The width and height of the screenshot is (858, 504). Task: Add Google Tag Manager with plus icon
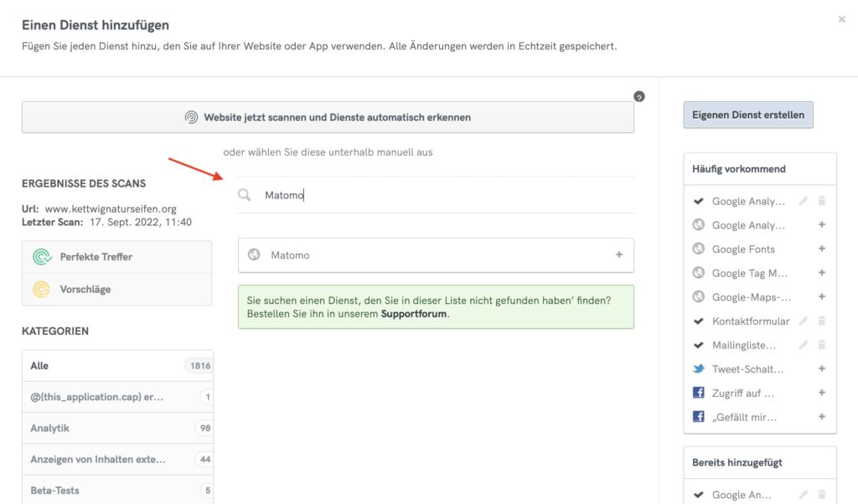pos(822,273)
